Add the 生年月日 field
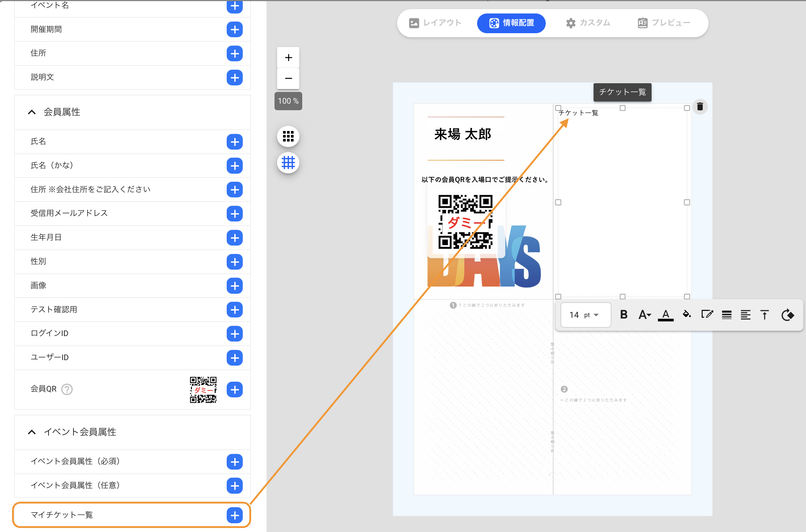 (x=234, y=238)
